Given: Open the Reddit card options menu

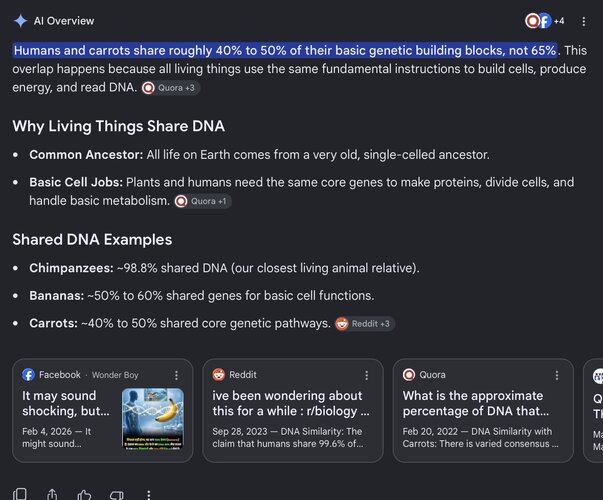Looking at the screenshot, I should pyautogui.click(x=366, y=375).
